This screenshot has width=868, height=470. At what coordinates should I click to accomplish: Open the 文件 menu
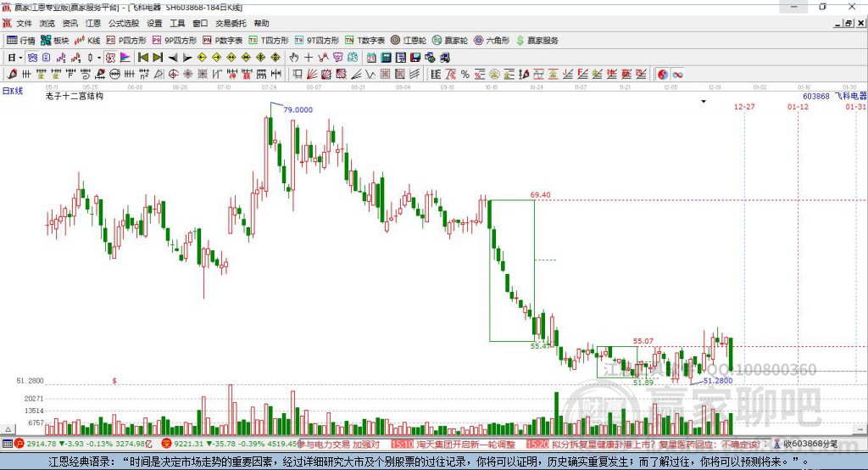pyautogui.click(x=24, y=23)
